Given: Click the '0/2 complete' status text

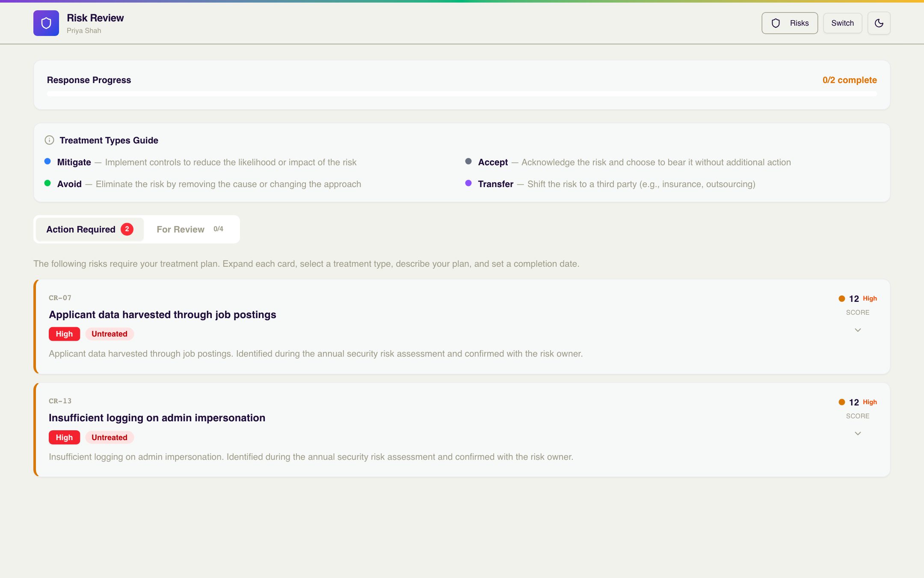Looking at the screenshot, I should click(x=850, y=80).
